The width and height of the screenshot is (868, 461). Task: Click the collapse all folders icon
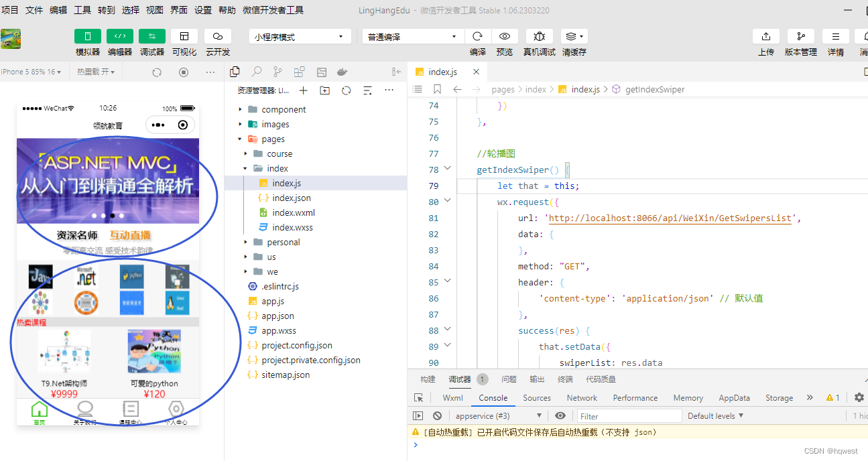[x=367, y=90]
